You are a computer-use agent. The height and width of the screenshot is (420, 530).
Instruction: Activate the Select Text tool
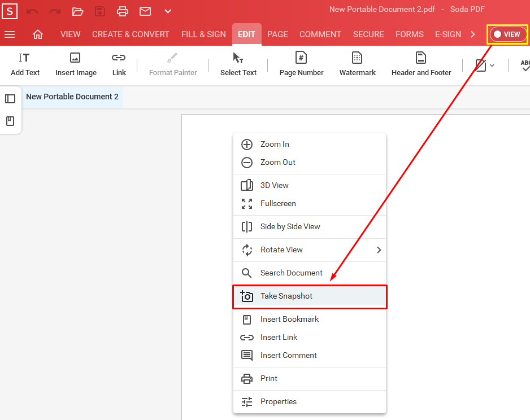238,63
